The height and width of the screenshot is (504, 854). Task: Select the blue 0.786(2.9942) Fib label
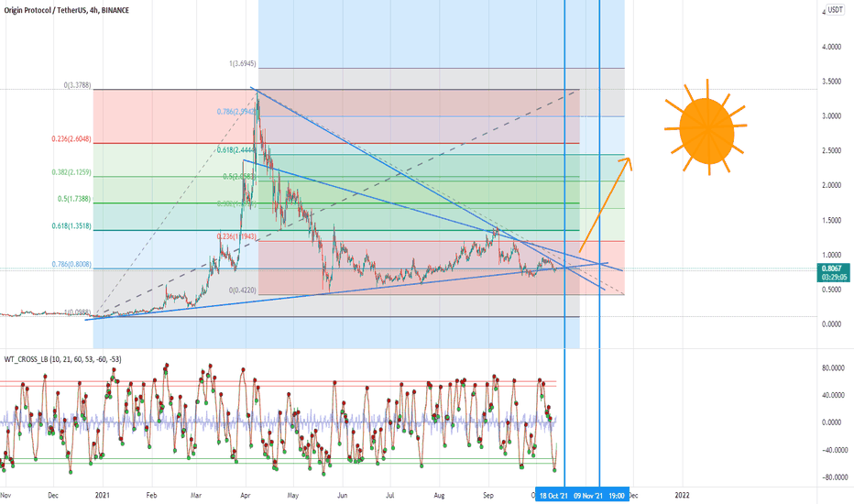click(x=236, y=112)
